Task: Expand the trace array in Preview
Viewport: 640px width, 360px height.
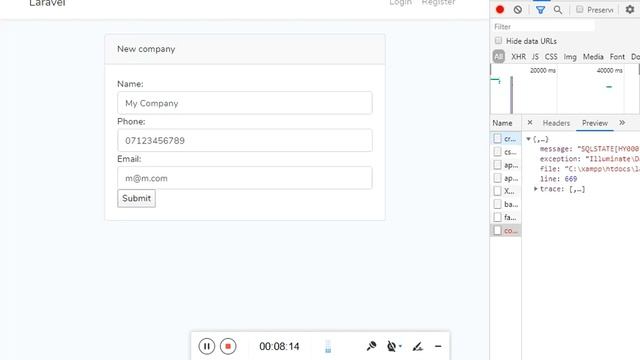Action: 536,189
